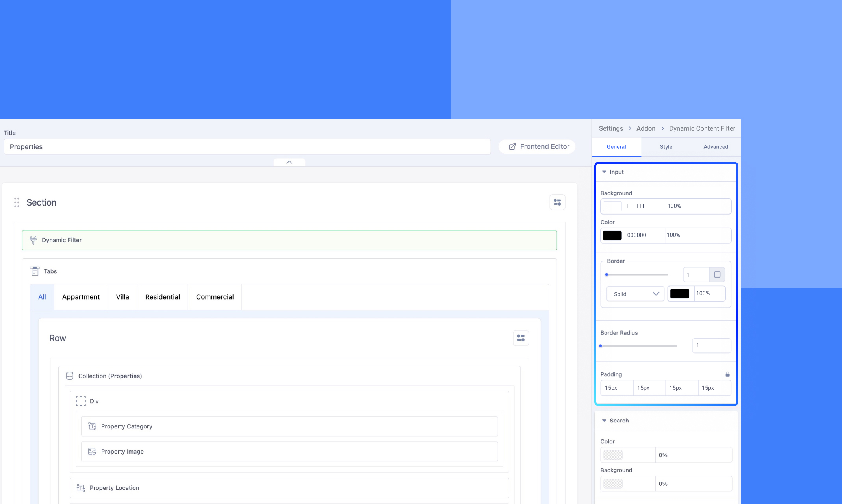Click the Div dashed-border icon
This screenshot has width=842, height=504.
pyautogui.click(x=80, y=401)
